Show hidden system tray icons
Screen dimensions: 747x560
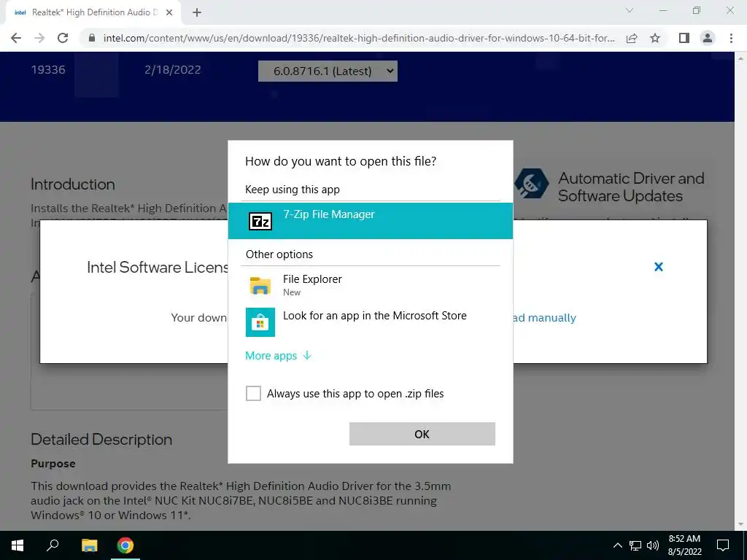pyautogui.click(x=617, y=545)
